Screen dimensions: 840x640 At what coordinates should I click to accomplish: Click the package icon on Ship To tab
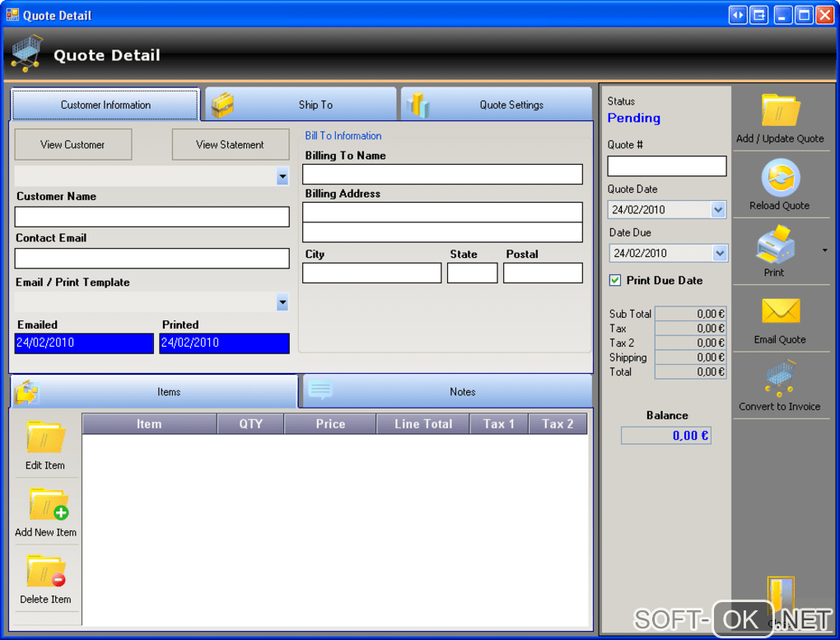[x=222, y=105]
